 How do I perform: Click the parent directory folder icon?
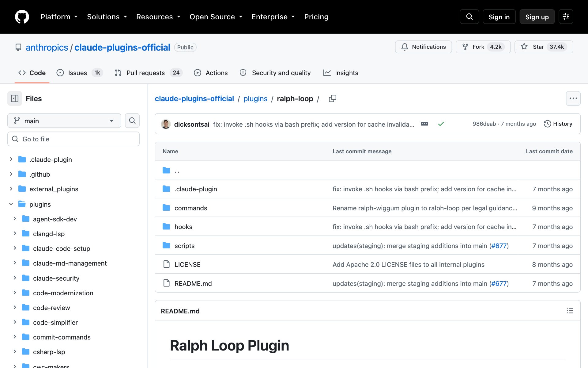166,170
